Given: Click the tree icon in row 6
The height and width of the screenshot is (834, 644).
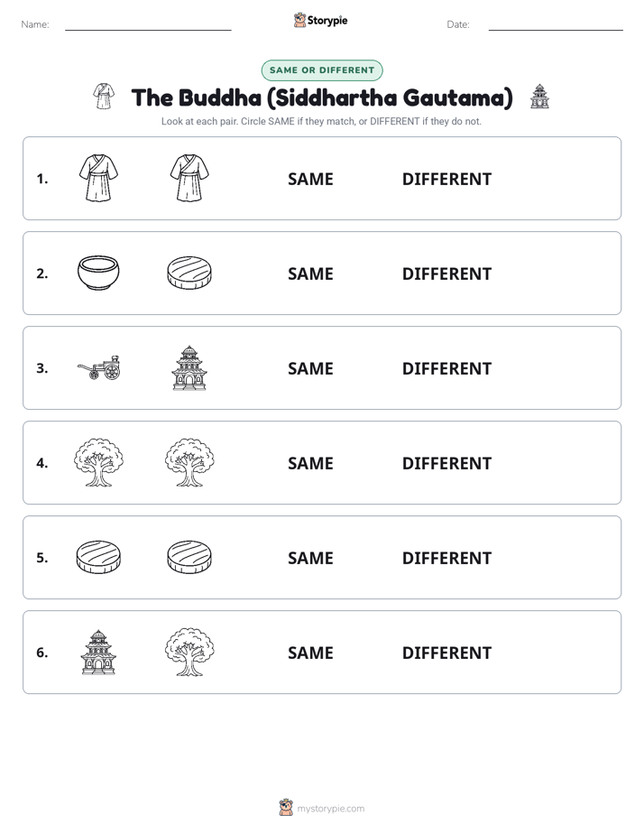Looking at the screenshot, I should (189, 652).
